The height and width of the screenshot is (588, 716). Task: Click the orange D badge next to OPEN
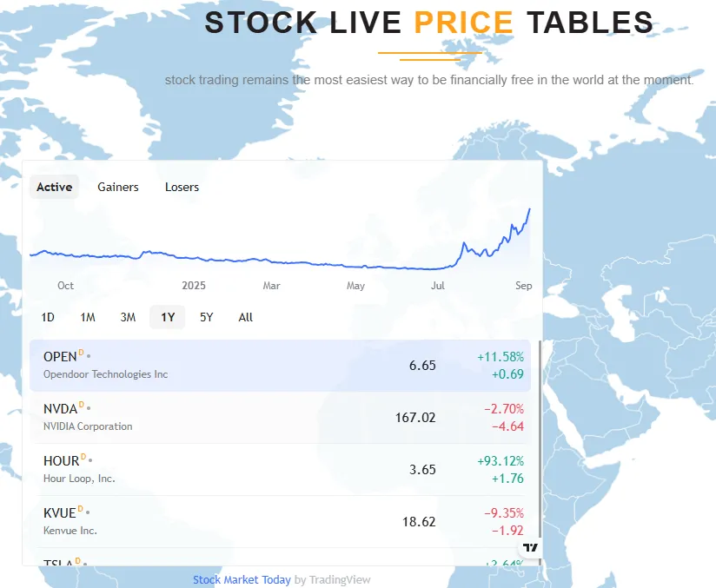[x=82, y=353]
